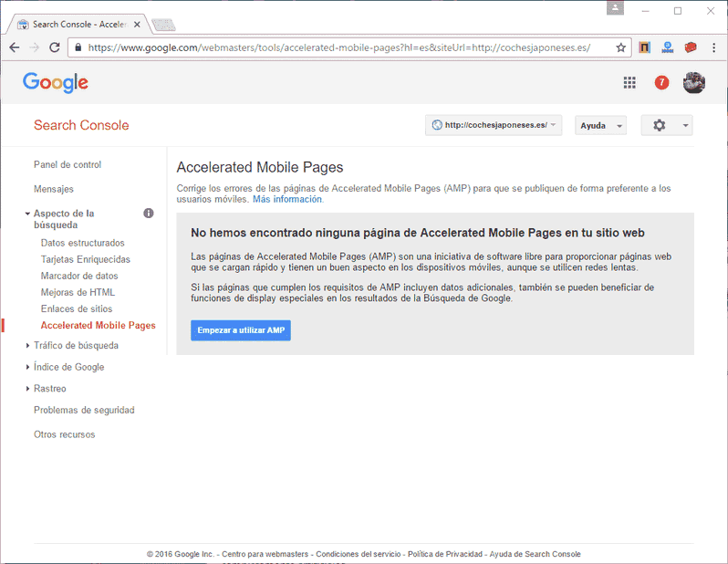Open Ayuda de Search Console footer link

[535, 554]
